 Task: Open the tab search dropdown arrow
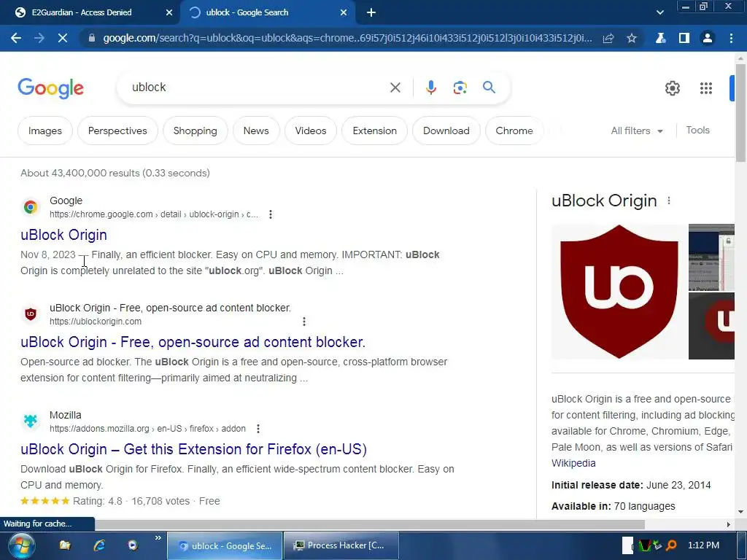[659, 13]
